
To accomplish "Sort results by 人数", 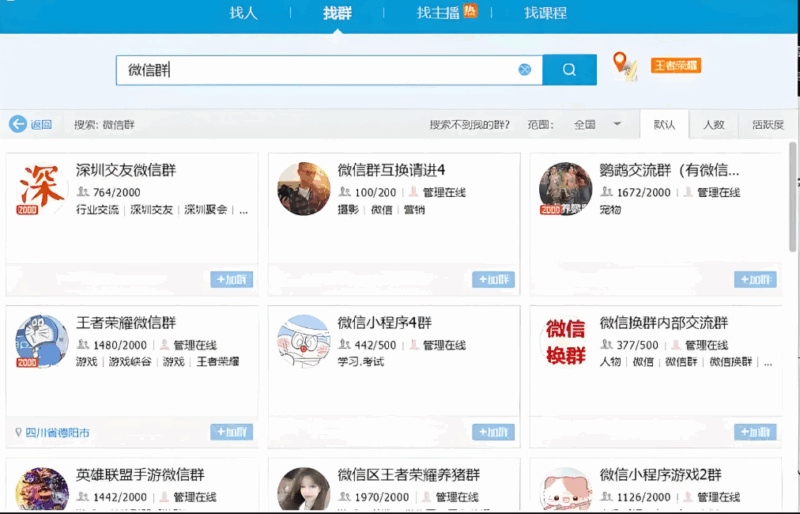I will [713, 125].
